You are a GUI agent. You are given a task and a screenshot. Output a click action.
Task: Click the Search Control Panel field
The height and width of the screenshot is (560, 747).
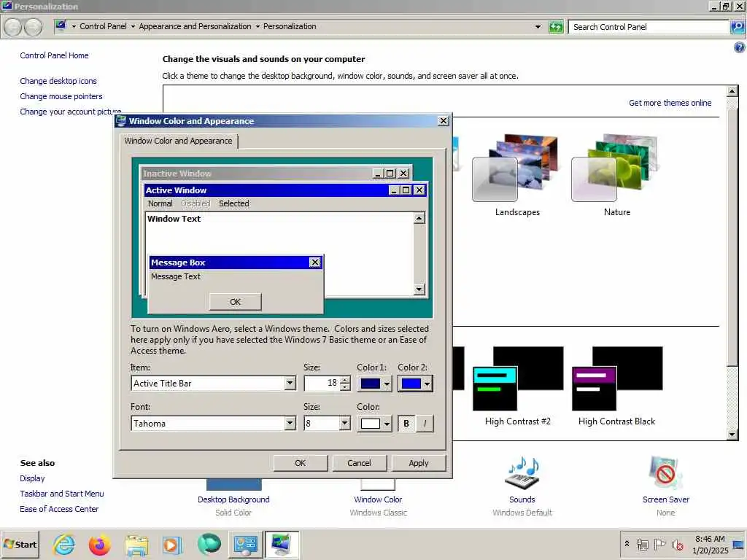649,27
